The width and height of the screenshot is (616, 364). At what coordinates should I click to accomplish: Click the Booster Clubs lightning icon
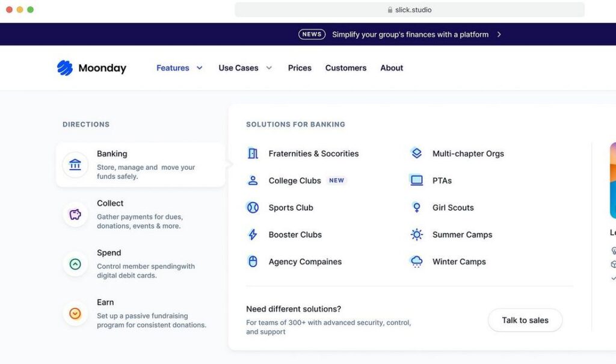coord(253,234)
